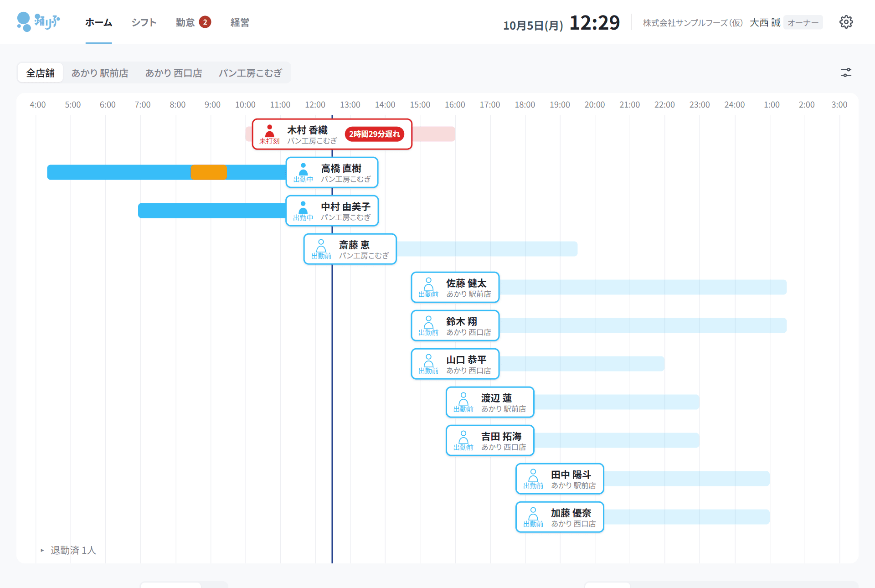Screen dimensions: 875x588
Task: Open 高橋 直樹's name on his card
Action: tap(341, 168)
